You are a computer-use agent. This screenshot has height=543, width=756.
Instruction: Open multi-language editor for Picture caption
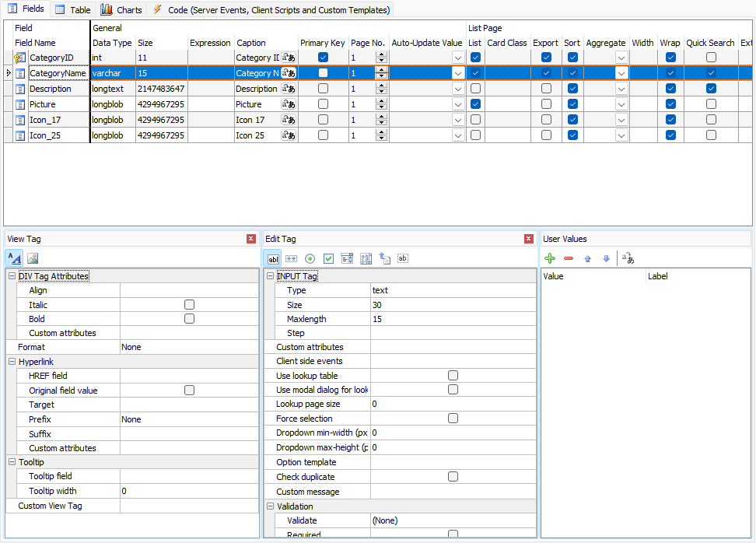click(289, 104)
